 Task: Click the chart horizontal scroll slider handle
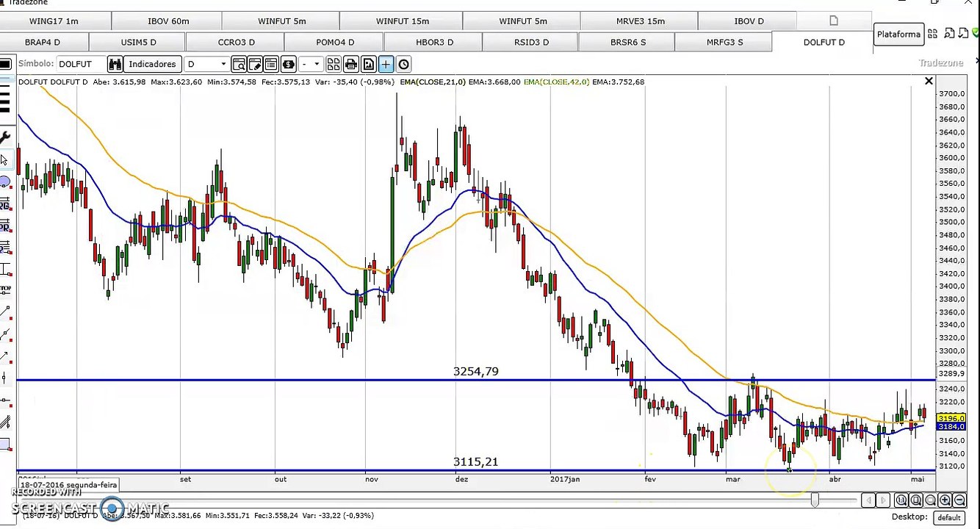click(815, 500)
